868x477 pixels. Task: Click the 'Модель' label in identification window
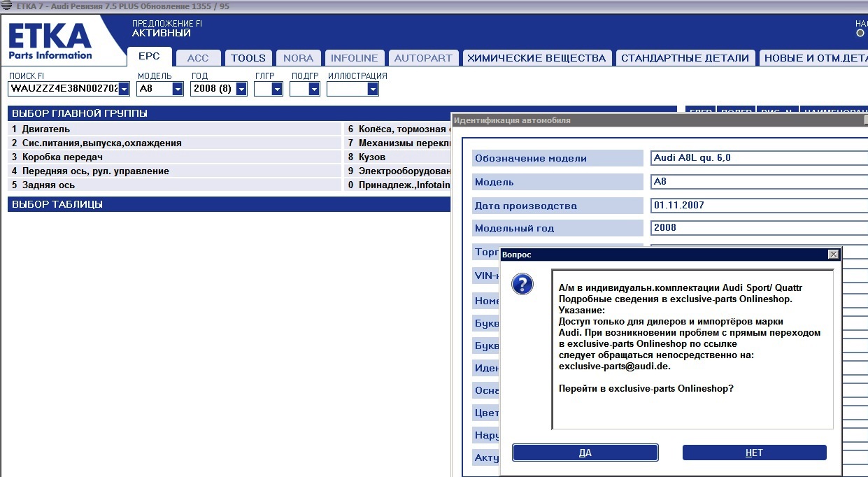[x=557, y=182]
